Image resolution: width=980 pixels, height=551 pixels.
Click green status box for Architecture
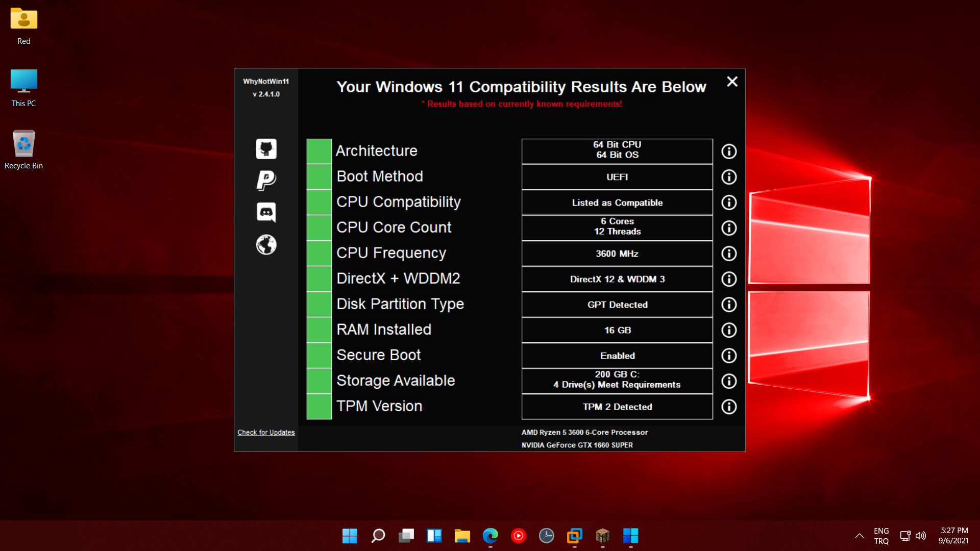[319, 152]
